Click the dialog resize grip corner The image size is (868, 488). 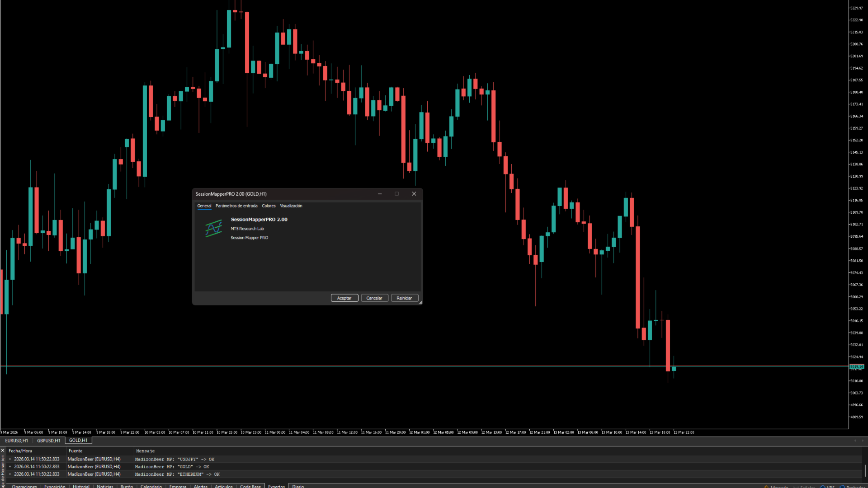tap(420, 303)
